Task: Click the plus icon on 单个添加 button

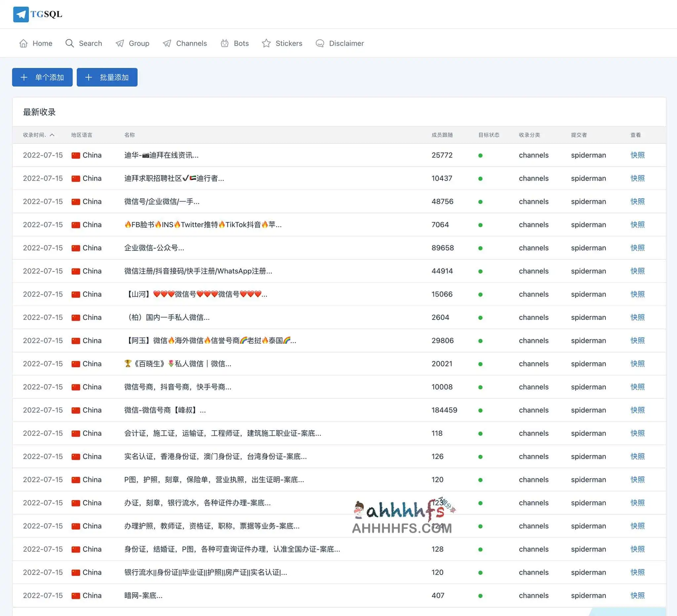Action: point(24,77)
